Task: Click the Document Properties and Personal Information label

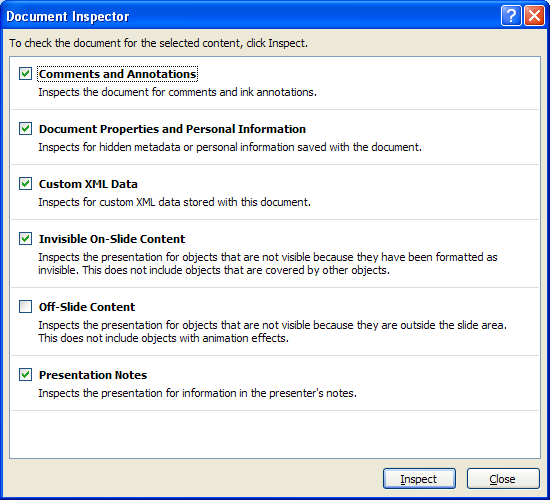Action: pyautogui.click(x=172, y=129)
